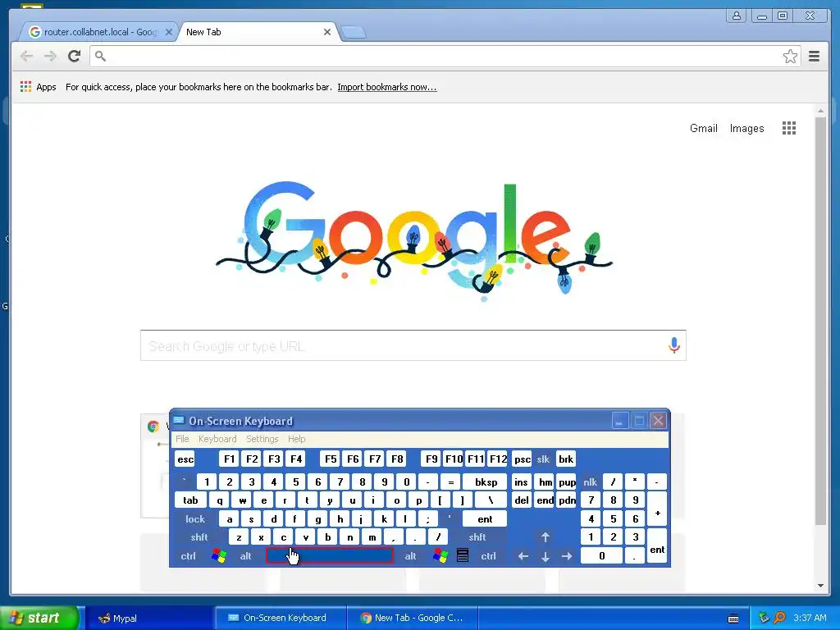Open the Images link
This screenshot has width=840, height=630.
746,128
